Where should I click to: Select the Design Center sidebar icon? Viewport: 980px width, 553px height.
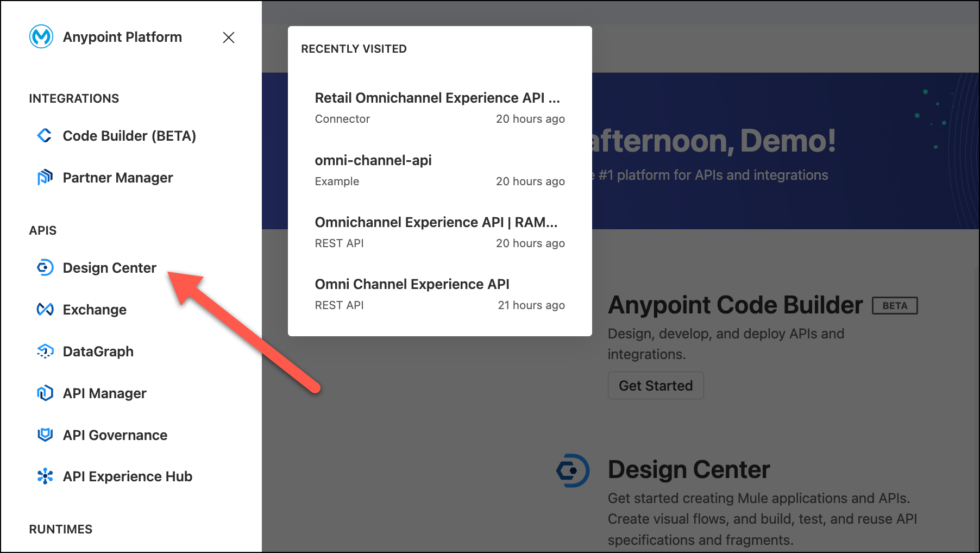point(45,268)
